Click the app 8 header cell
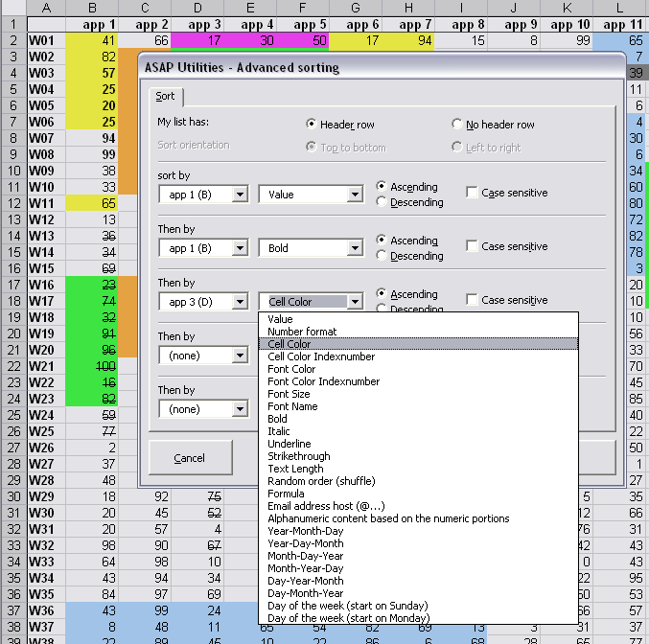649x644 pixels. [x=461, y=24]
